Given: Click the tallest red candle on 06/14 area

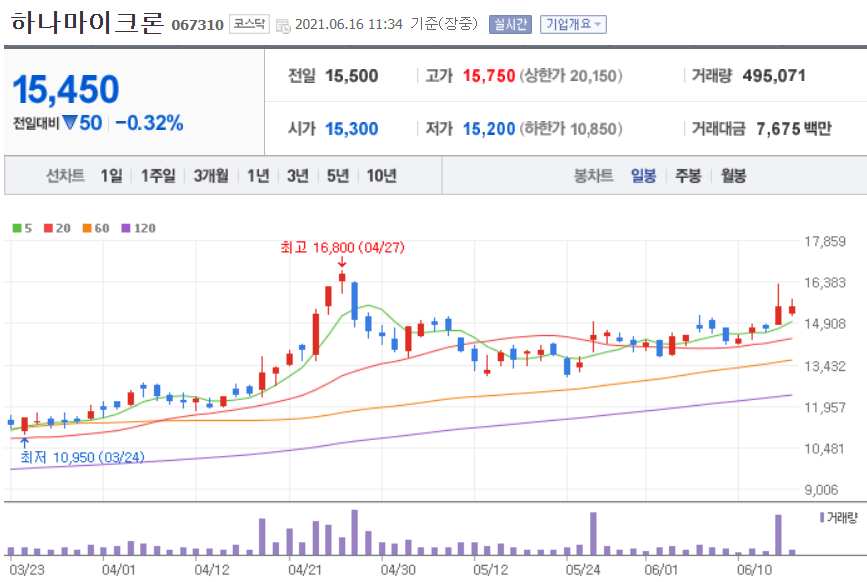Looking at the screenshot, I should (779, 305).
